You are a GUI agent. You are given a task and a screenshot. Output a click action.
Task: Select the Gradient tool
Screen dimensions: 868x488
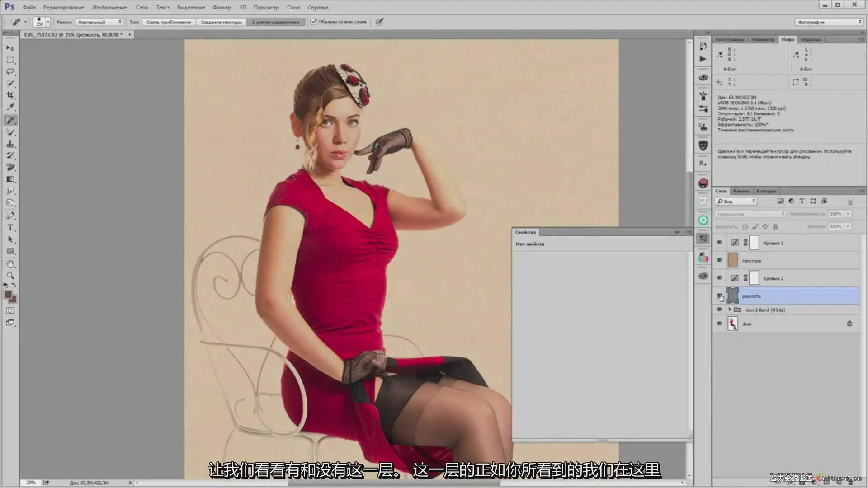10,179
